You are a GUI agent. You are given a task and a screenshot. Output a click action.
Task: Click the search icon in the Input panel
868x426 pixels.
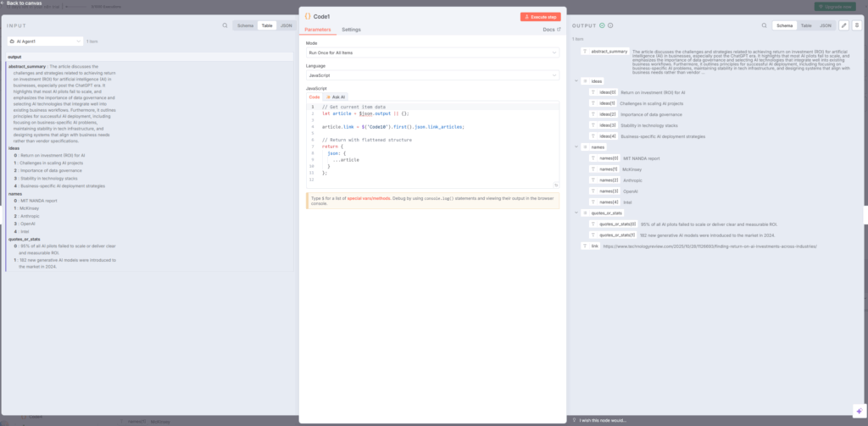point(225,25)
